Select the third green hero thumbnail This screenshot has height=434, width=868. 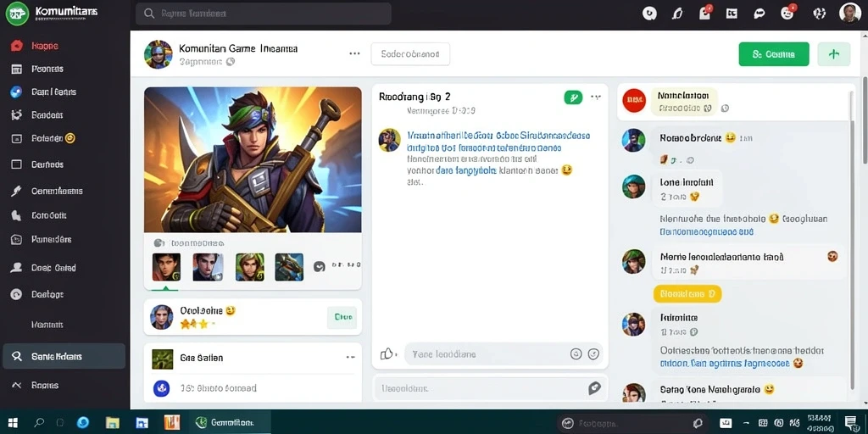[x=250, y=267]
